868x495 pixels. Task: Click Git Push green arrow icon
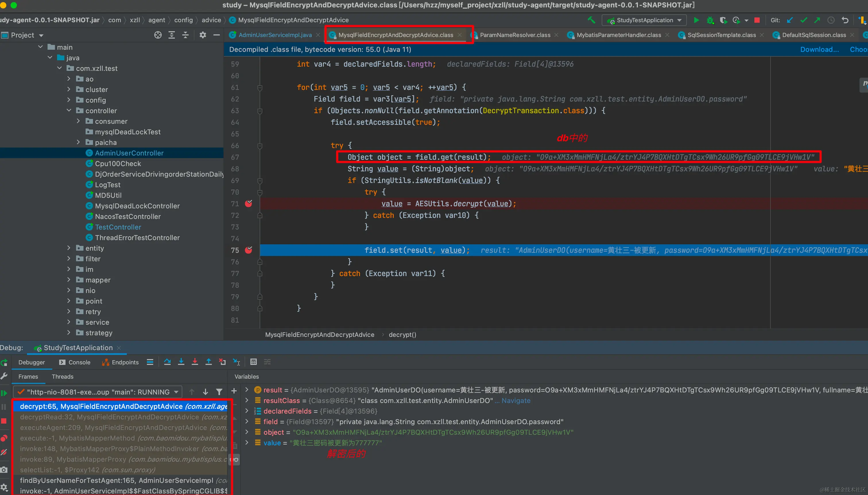(x=817, y=20)
